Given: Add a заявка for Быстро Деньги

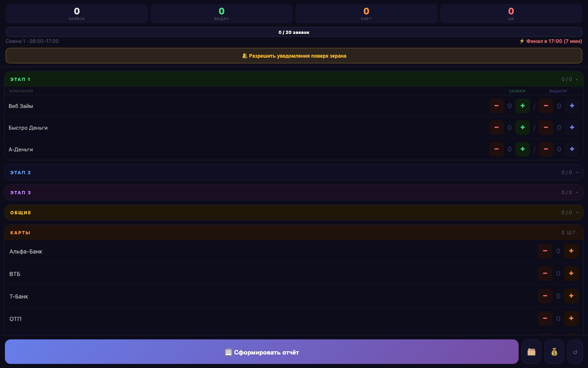Looking at the screenshot, I should tap(523, 128).
